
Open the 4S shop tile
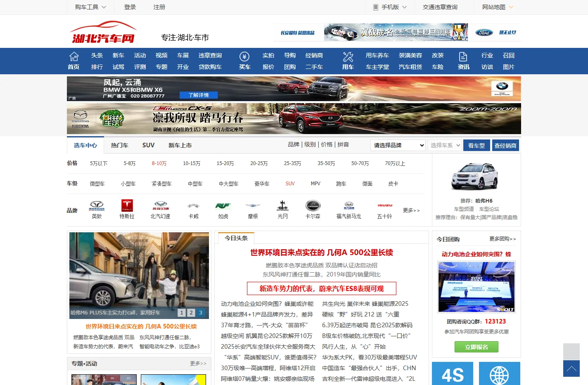coord(453,373)
